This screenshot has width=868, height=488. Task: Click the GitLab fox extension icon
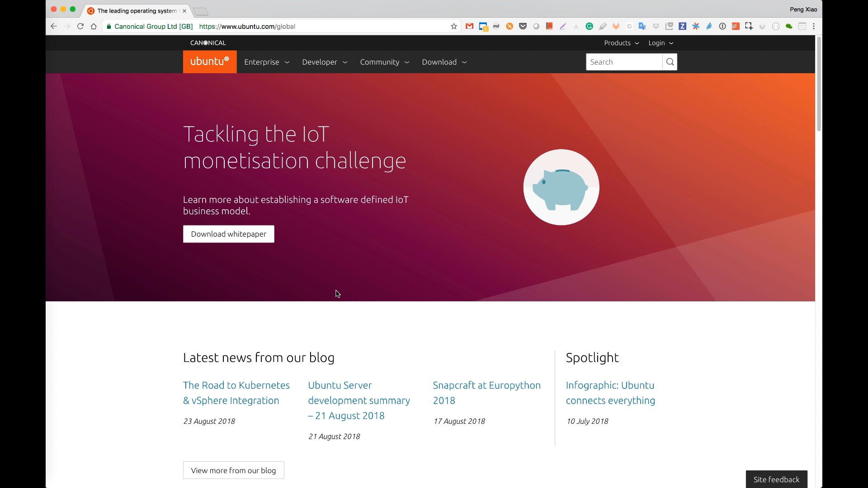point(616,26)
